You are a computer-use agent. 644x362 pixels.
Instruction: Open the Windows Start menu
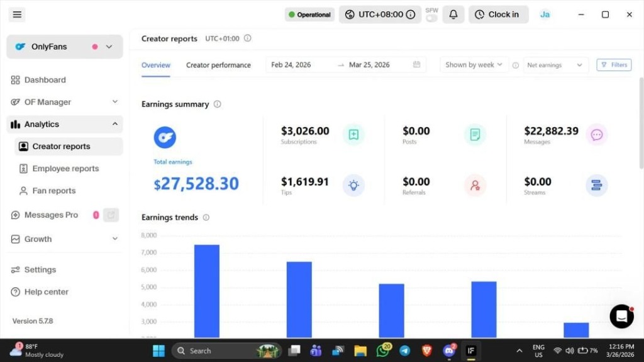(x=158, y=351)
